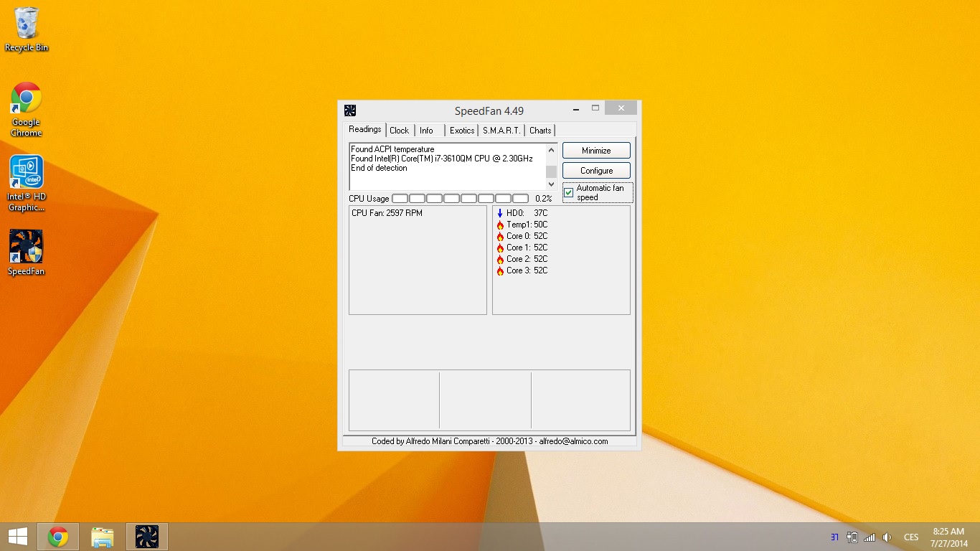
Task: Click the volume speaker tray icon
Action: tap(887, 537)
